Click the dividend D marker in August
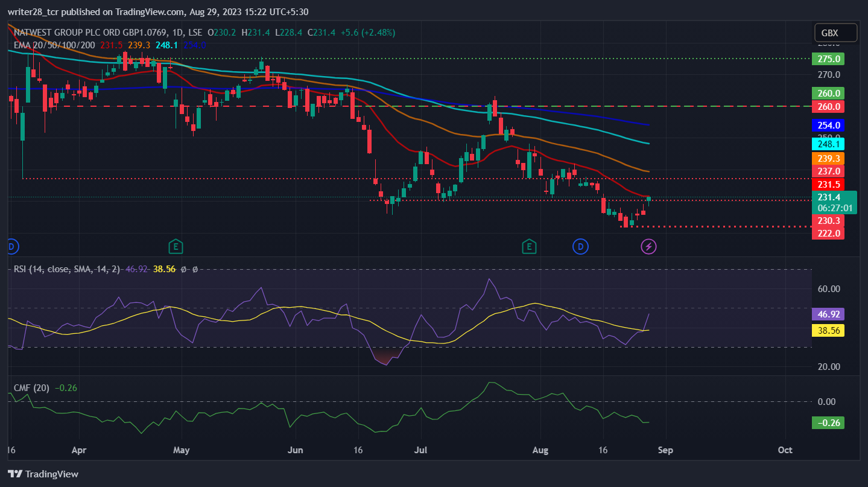The height and width of the screenshot is (487, 868). 580,246
